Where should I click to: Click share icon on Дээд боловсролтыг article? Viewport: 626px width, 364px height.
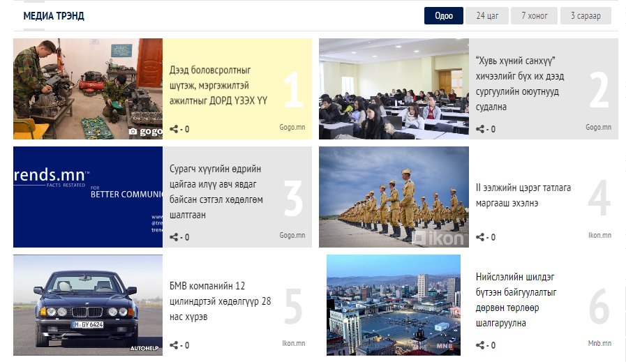coord(174,129)
